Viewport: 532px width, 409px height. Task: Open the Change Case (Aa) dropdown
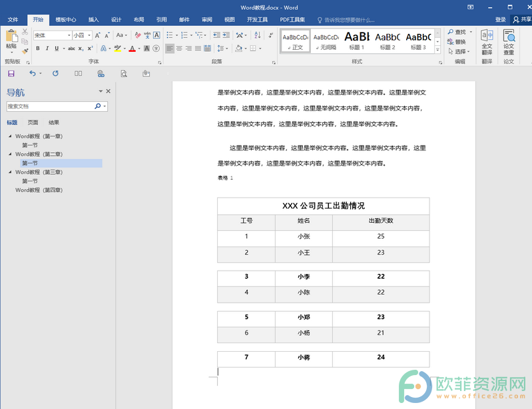pyautogui.click(x=121, y=35)
